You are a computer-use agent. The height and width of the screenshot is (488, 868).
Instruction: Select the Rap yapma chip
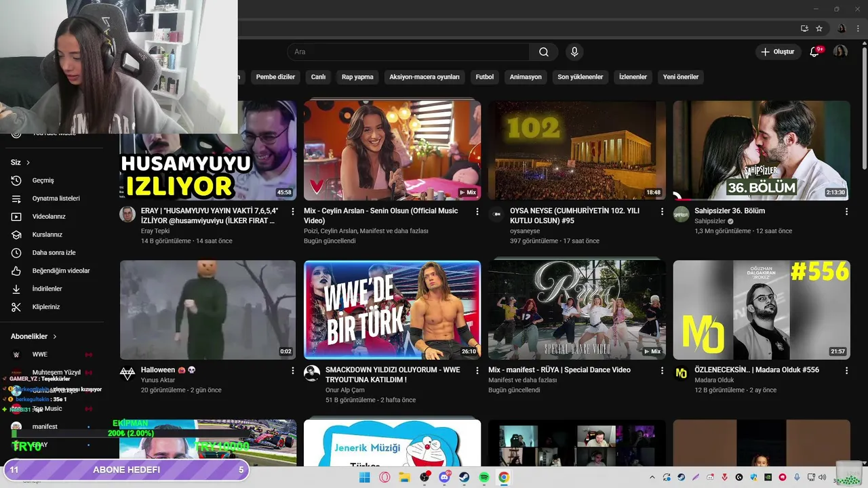(357, 77)
